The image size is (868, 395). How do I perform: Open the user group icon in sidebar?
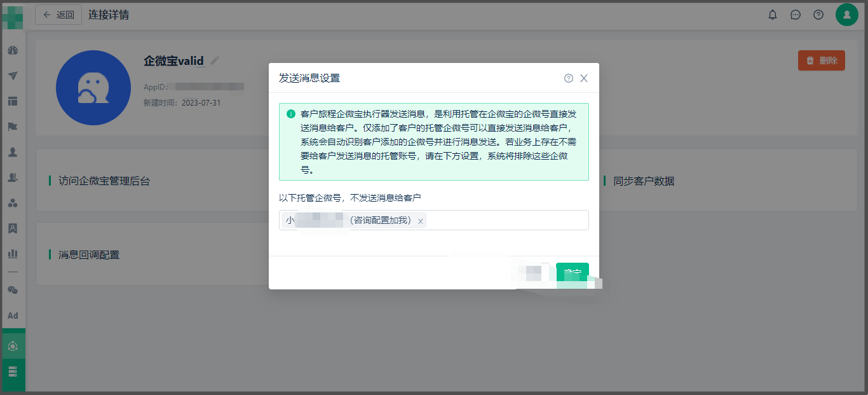tap(13, 177)
